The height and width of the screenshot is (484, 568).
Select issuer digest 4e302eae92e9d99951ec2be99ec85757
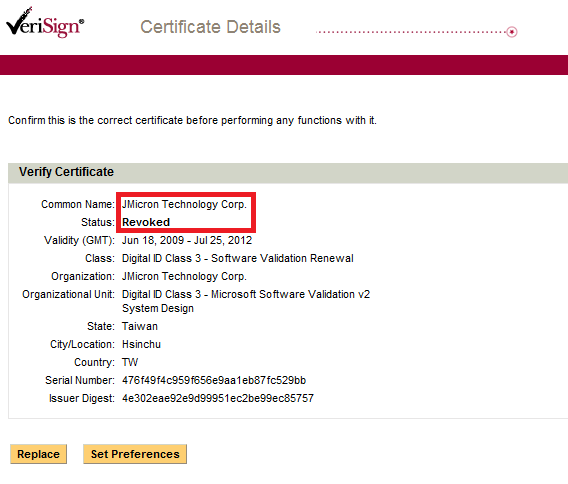[x=218, y=398]
